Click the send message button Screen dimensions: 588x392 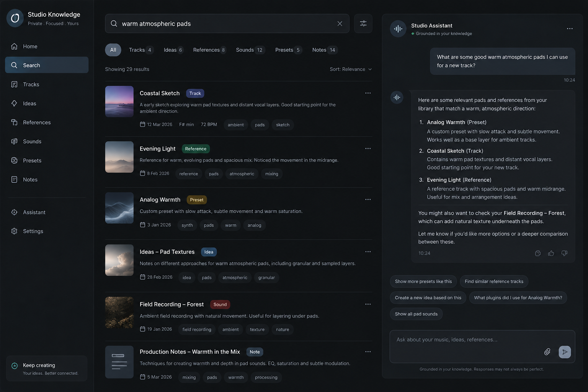565,352
